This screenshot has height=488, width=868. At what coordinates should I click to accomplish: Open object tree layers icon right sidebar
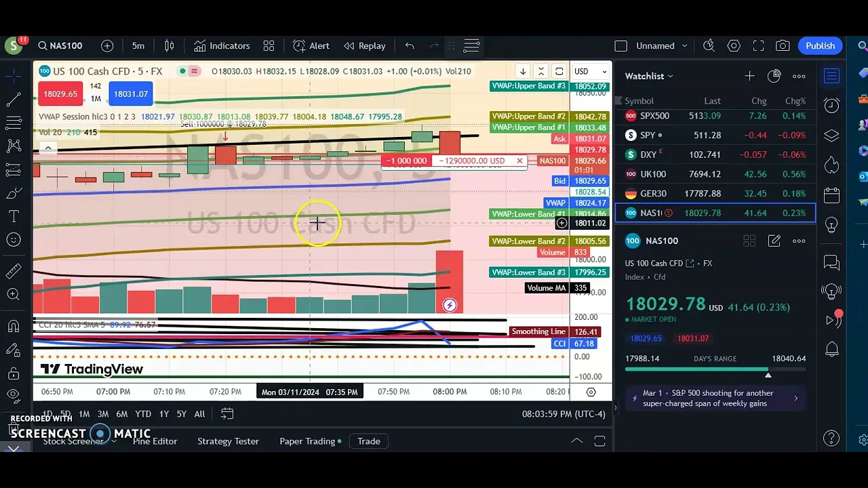coord(831,136)
